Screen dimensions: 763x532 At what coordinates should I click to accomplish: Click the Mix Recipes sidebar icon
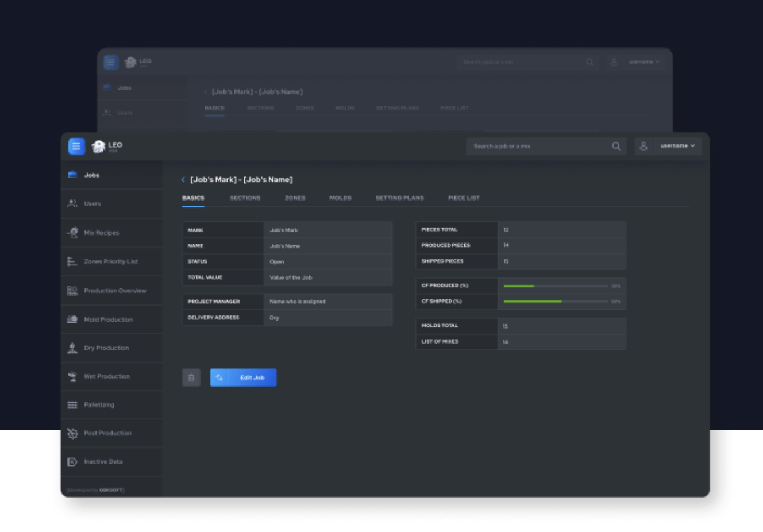(72, 233)
